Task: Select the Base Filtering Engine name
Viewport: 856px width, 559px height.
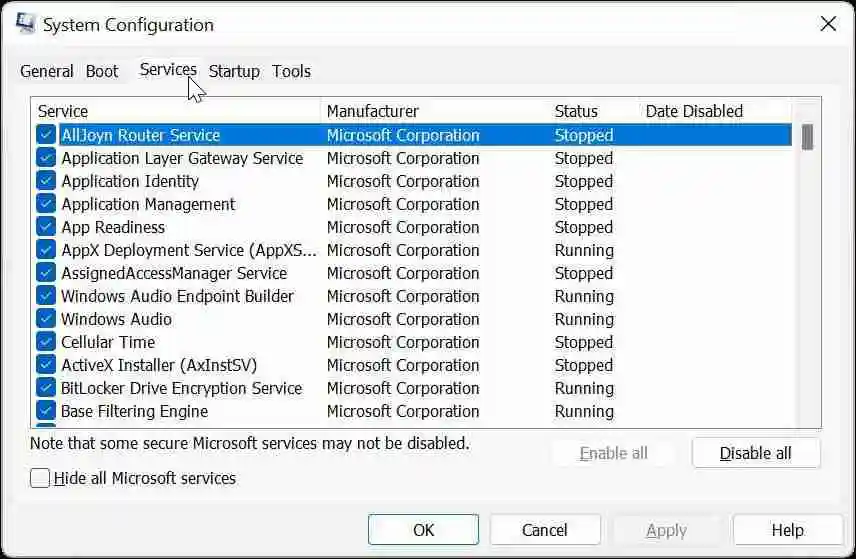Action: pyautogui.click(x=135, y=411)
